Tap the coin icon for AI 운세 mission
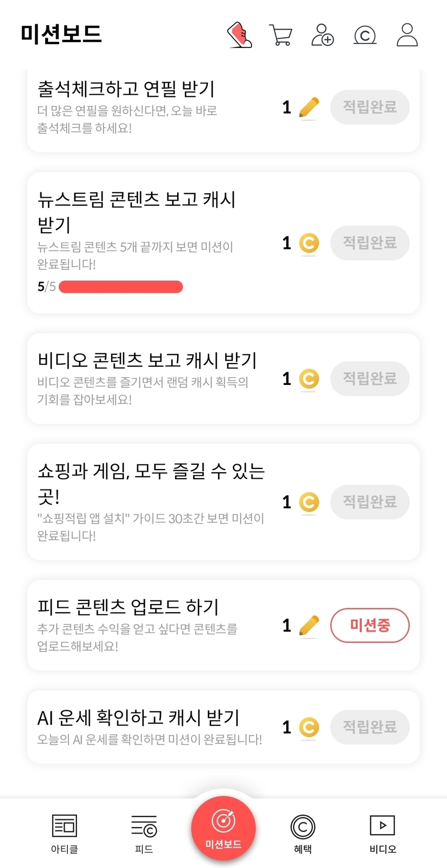447x868 pixels. pyautogui.click(x=309, y=727)
